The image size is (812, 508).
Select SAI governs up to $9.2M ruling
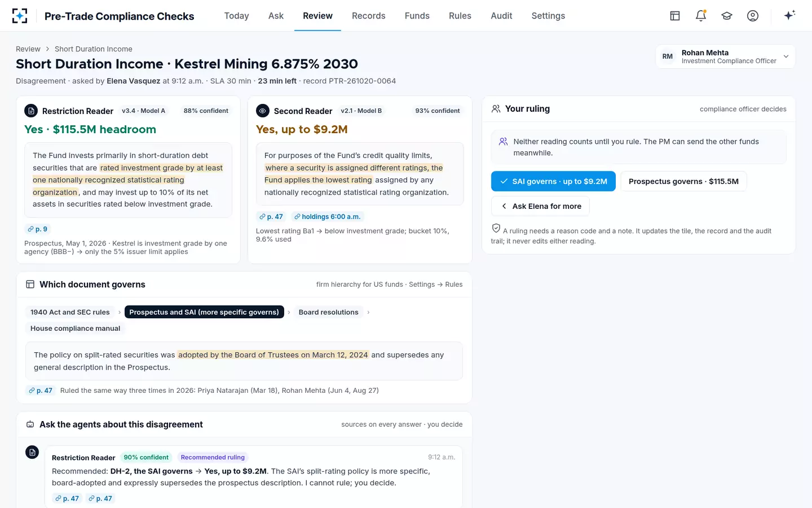pos(553,181)
